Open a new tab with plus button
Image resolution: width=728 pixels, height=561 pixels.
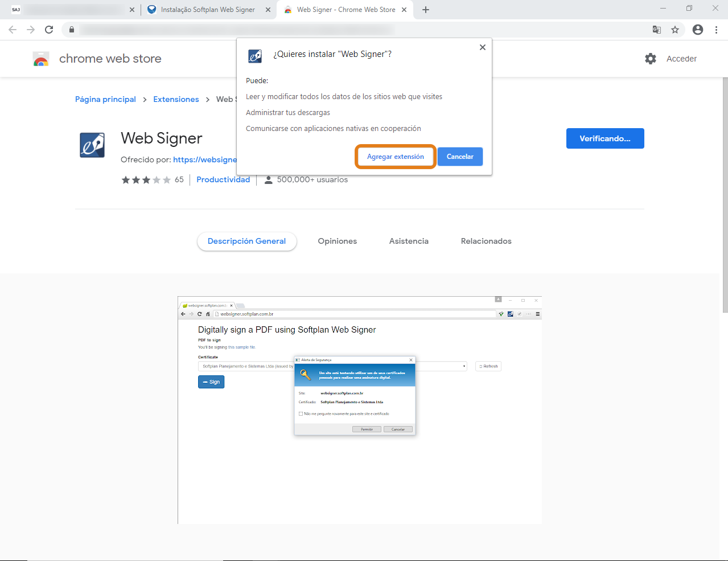point(426,10)
